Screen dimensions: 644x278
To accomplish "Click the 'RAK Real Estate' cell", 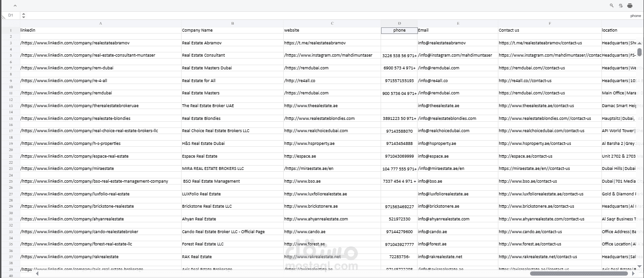I will pyautogui.click(x=233, y=257).
